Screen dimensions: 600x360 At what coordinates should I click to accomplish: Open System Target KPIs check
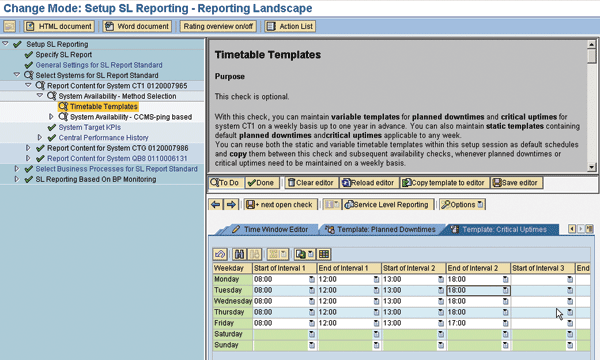coord(90,127)
